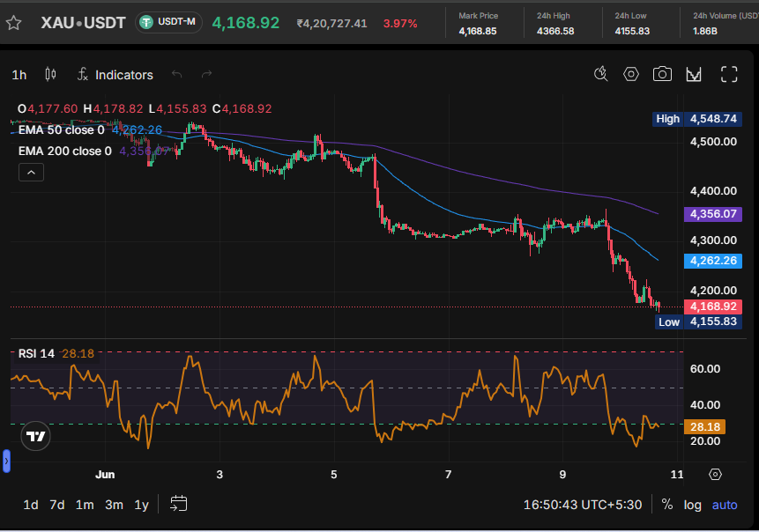Open the candlestick chart type selector
The width and height of the screenshot is (759, 532).
click(x=50, y=75)
